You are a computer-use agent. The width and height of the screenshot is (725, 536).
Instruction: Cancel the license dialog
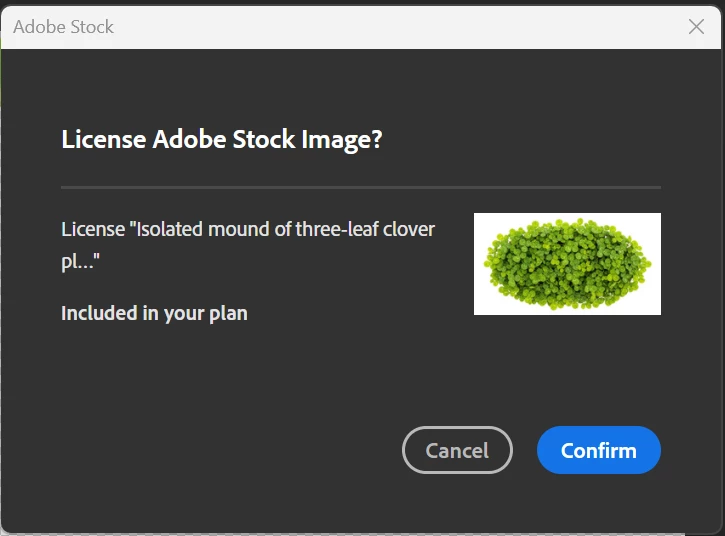point(457,450)
